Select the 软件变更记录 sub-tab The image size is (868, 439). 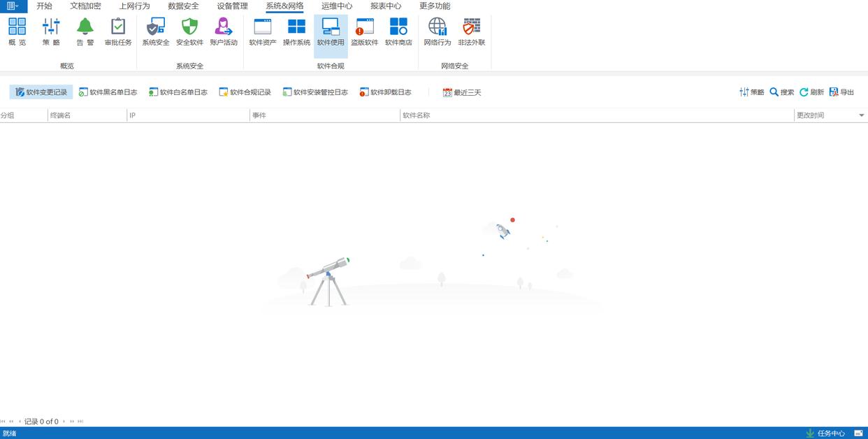click(x=41, y=92)
